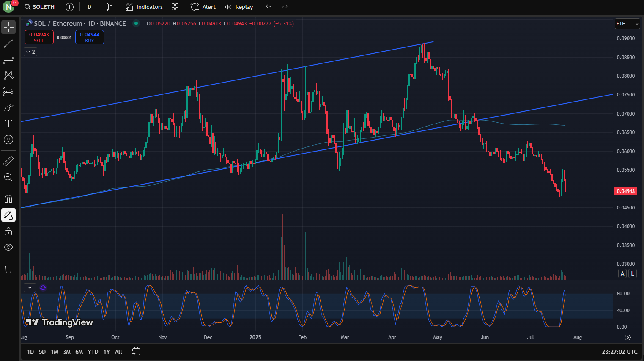Expand the collapsed indicators legend showing 2

[30, 52]
